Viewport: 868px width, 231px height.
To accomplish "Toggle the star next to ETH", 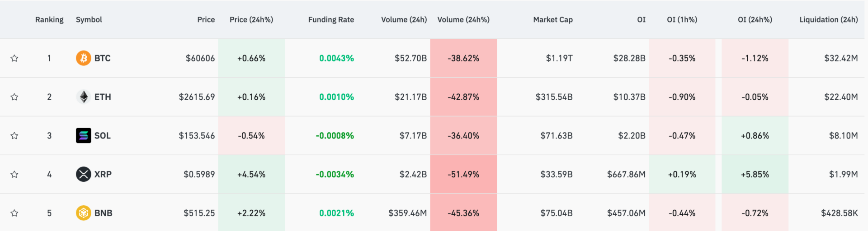I will pos(14,97).
